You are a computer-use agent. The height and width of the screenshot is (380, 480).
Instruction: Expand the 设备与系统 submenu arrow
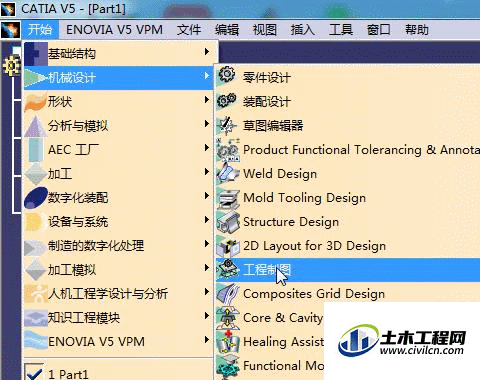[207, 220]
